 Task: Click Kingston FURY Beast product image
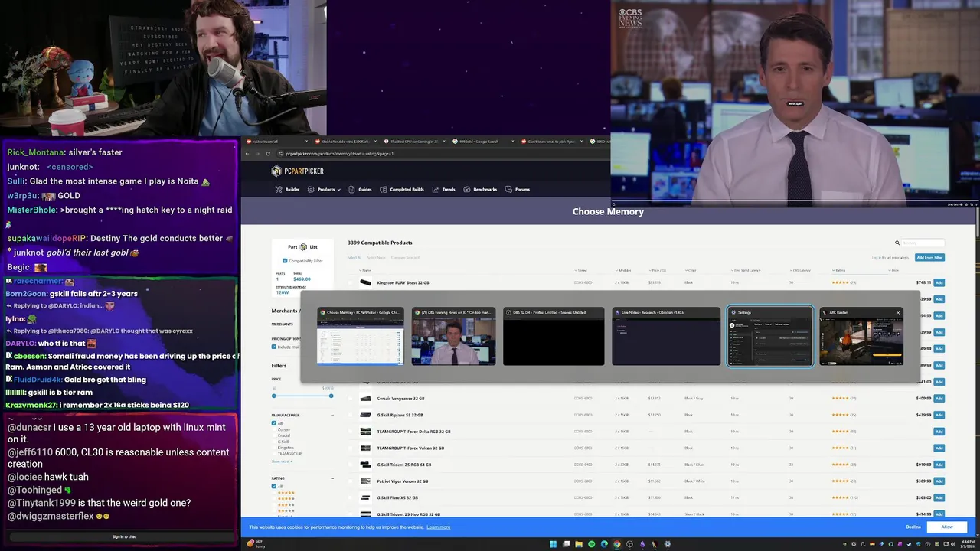[365, 282]
